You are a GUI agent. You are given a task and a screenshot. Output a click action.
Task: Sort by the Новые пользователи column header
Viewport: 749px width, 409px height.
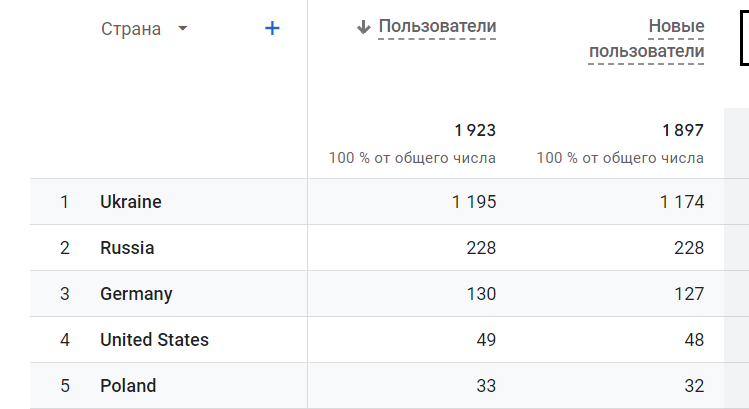tap(647, 39)
